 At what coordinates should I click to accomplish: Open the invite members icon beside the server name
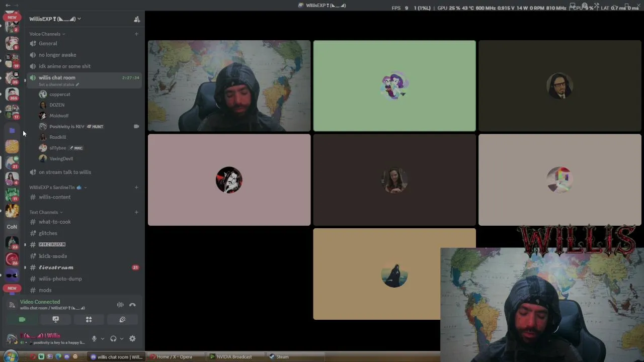(x=136, y=19)
